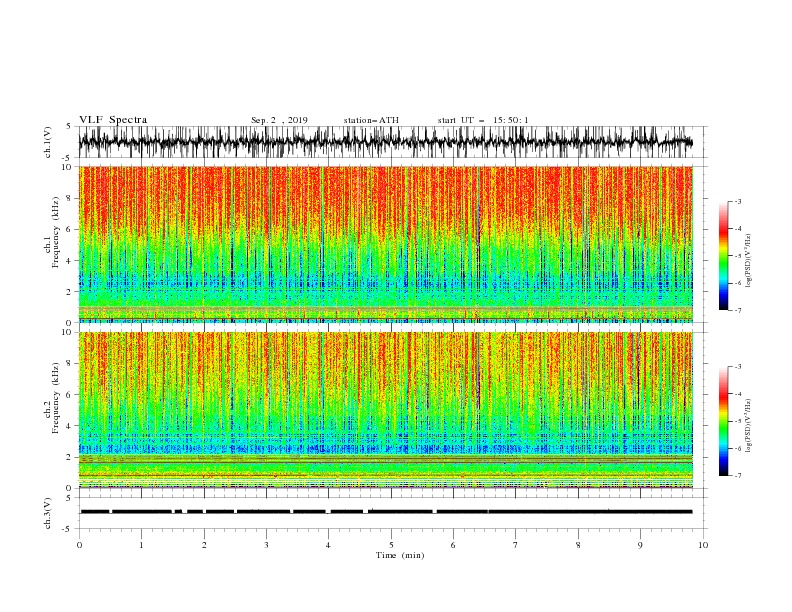Click the ch.3(V) black bar trace

click(386, 512)
